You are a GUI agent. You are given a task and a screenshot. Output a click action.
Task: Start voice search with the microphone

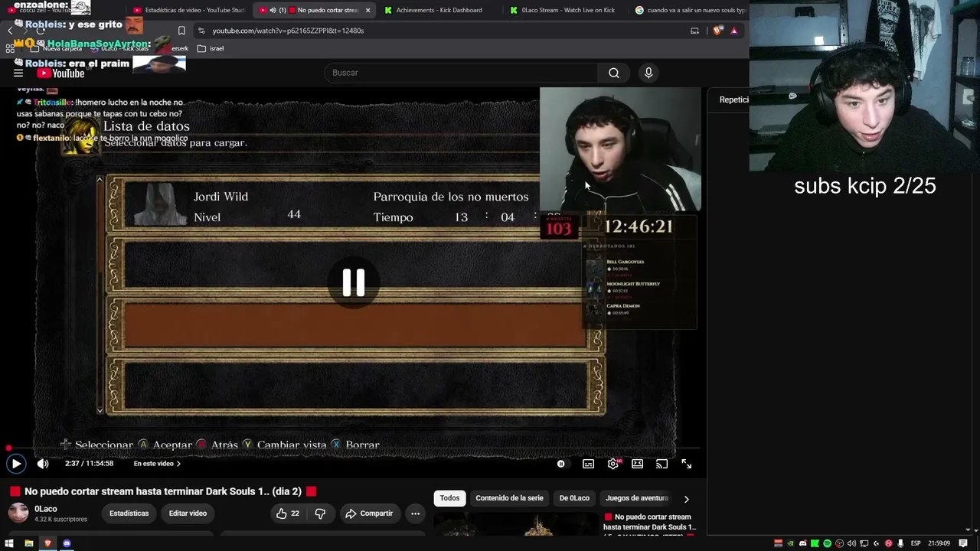[648, 73]
